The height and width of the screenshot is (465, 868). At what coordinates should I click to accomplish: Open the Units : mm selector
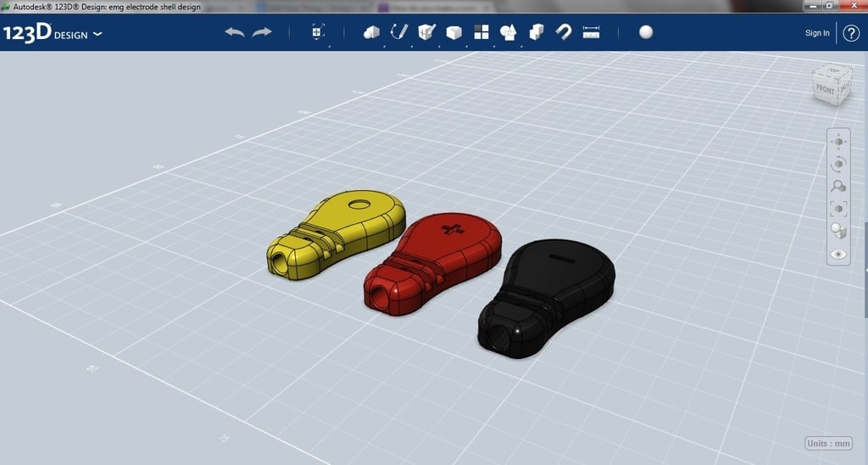coord(828,444)
